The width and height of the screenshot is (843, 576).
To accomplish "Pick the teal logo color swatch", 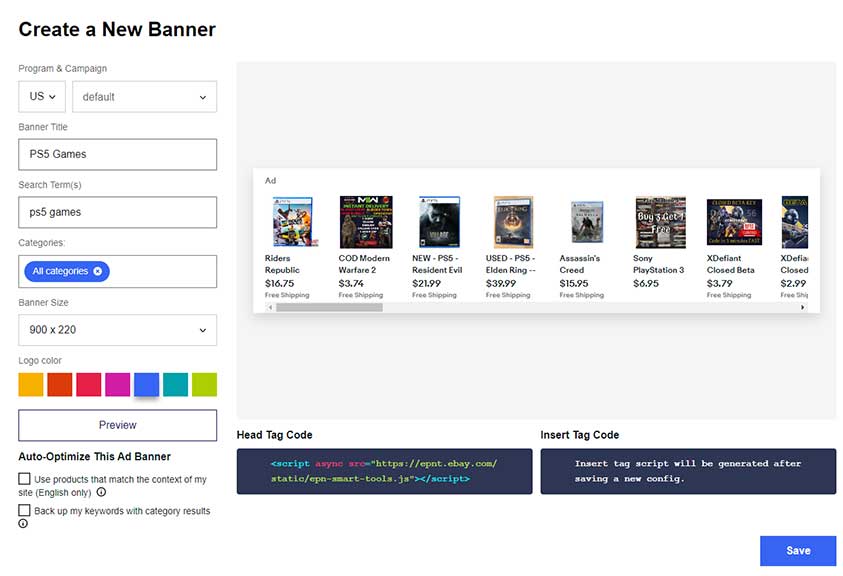I will pos(176,385).
